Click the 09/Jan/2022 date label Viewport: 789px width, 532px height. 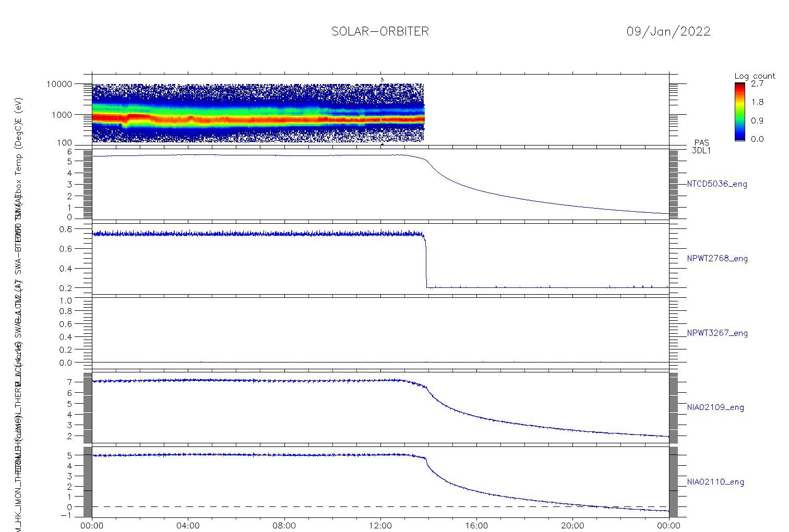click(668, 31)
